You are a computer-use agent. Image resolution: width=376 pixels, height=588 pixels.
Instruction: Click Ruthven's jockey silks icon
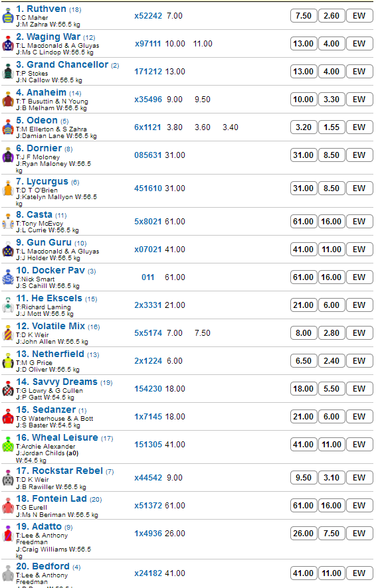(8, 16)
